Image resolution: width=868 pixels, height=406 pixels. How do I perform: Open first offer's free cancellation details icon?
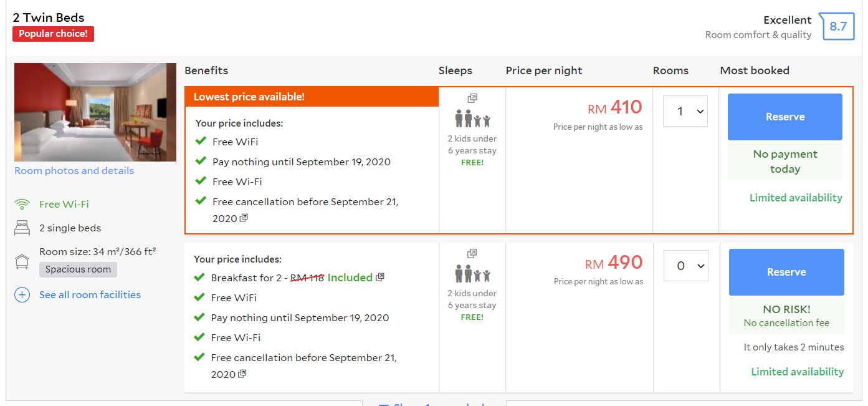(244, 218)
